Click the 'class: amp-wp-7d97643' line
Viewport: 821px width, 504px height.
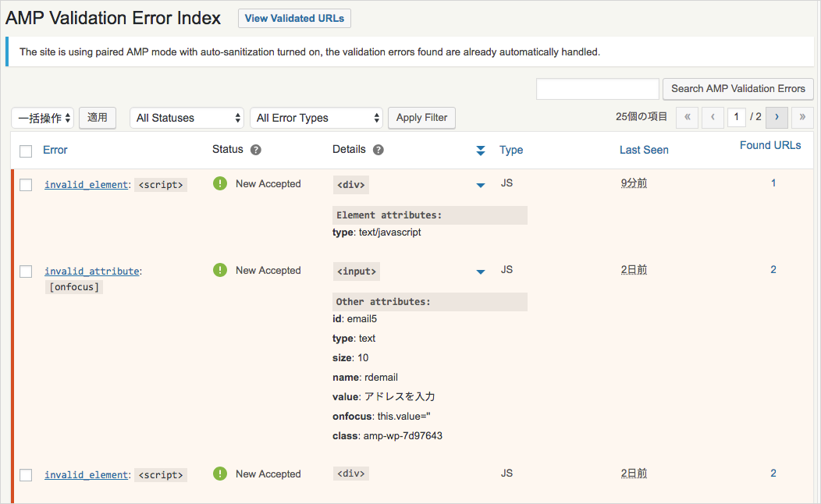click(x=387, y=436)
